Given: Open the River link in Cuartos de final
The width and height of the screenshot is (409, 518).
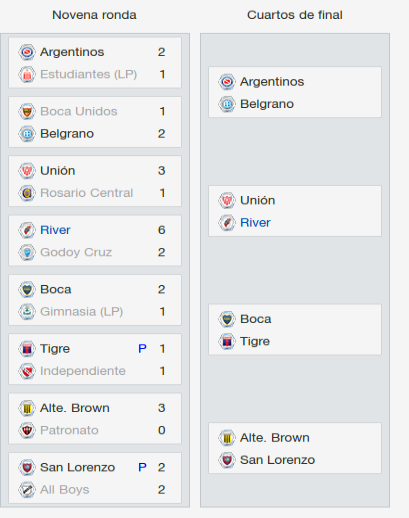Looking at the screenshot, I should pyautogui.click(x=255, y=223).
